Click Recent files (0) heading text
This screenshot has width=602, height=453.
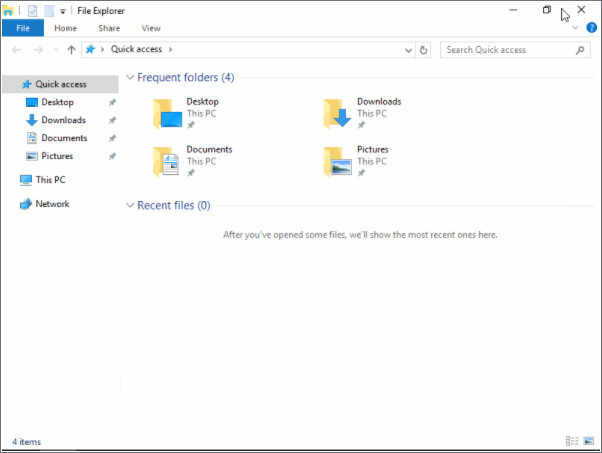pyautogui.click(x=174, y=205)
